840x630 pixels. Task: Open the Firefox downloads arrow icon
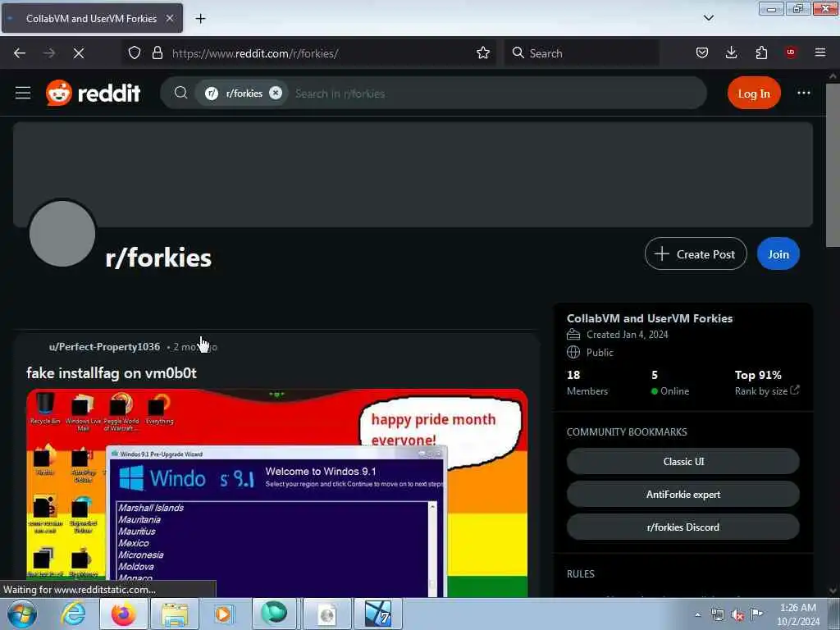[731, 53]
